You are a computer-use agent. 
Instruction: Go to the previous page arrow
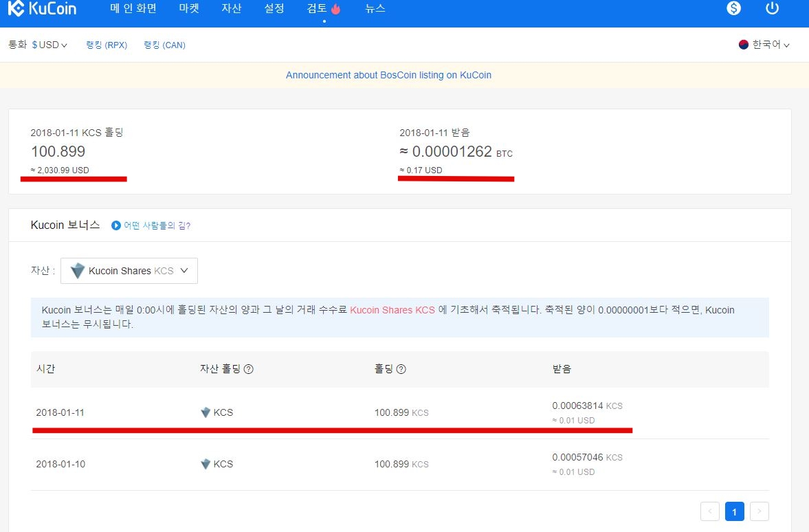pos(710,511)
